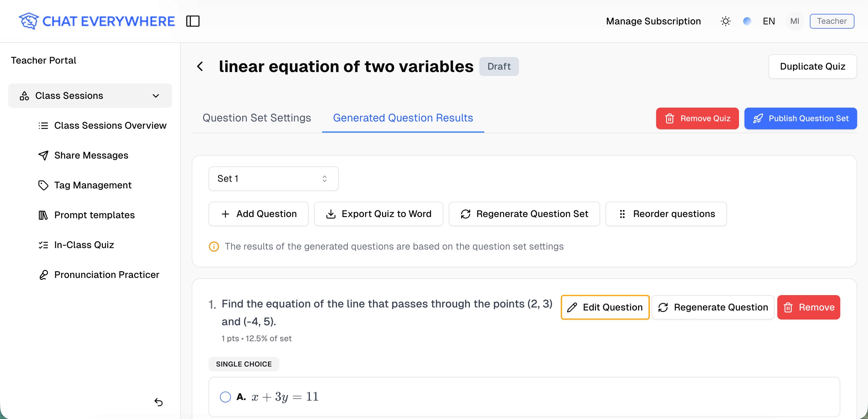Toggle the sidebar panel icon
The image size is (868, 419).
193,21
